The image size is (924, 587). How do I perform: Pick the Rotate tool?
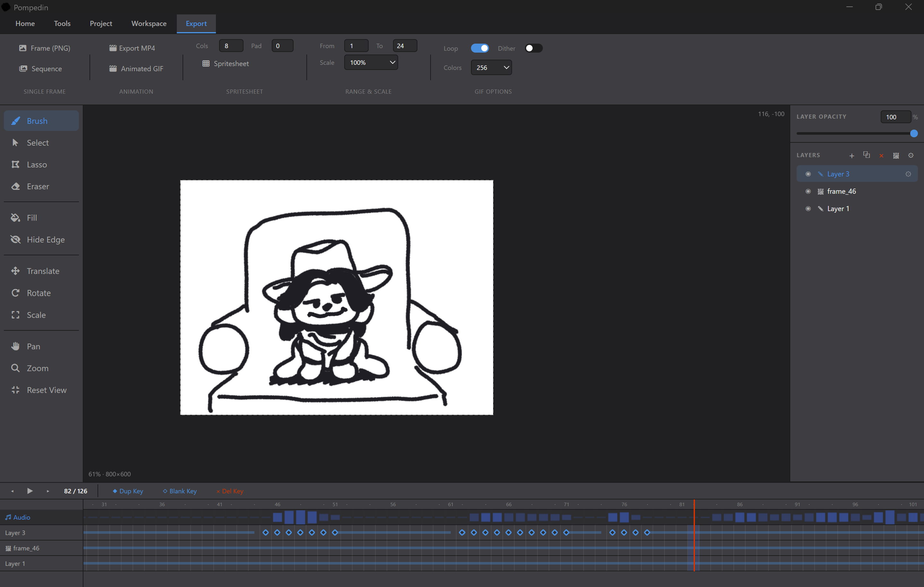click(38, 293)
